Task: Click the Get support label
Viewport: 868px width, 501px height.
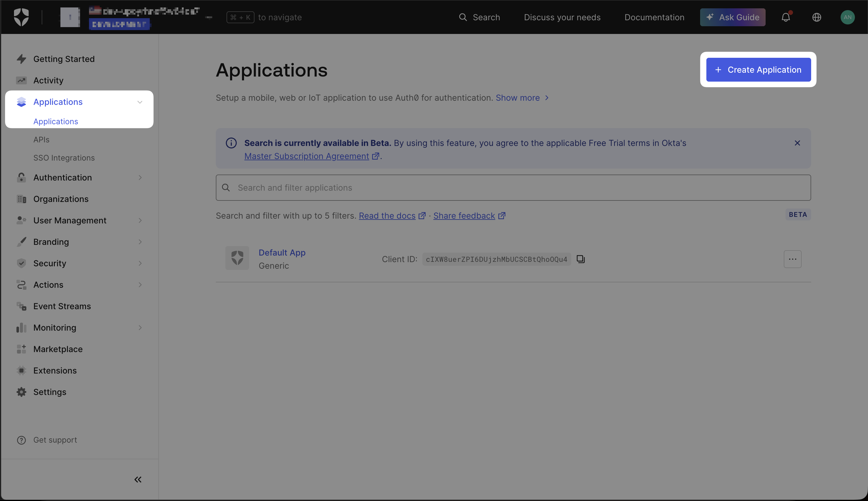Action: pos(55,440)
